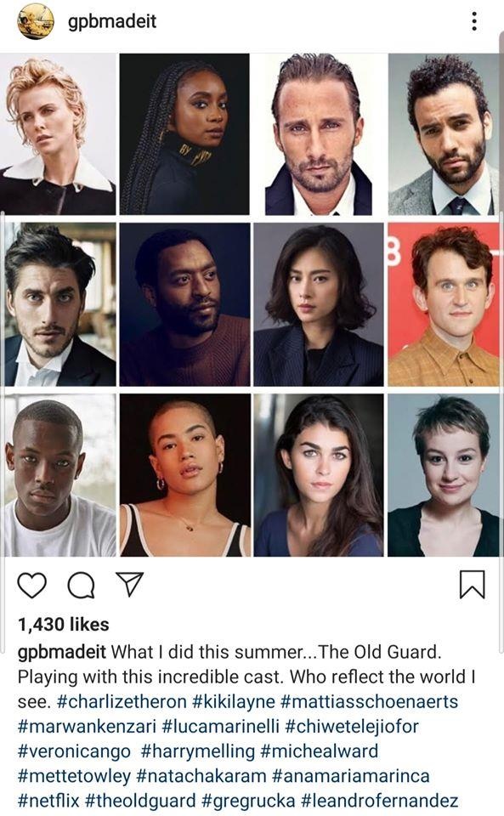
Task: Open the #kikilayne hashtag
Action: point(234,701)
